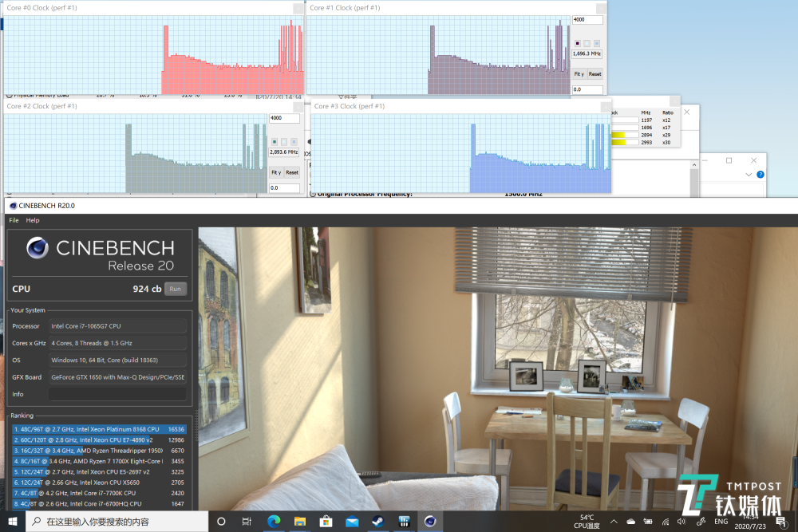Select ranking row Intel Xeon Platinum 8168
The width and height of the screenshot is (798, 532).
[x=99, y=429]
